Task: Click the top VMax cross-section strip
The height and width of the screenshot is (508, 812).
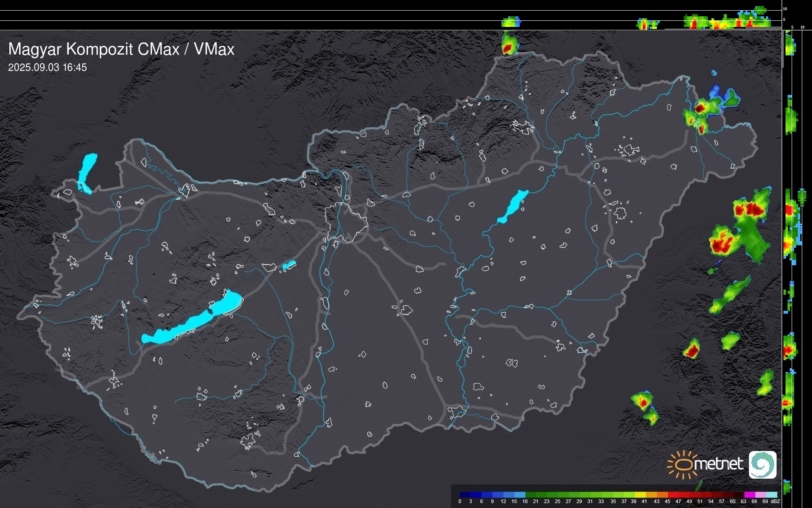Action: point(391,15)
